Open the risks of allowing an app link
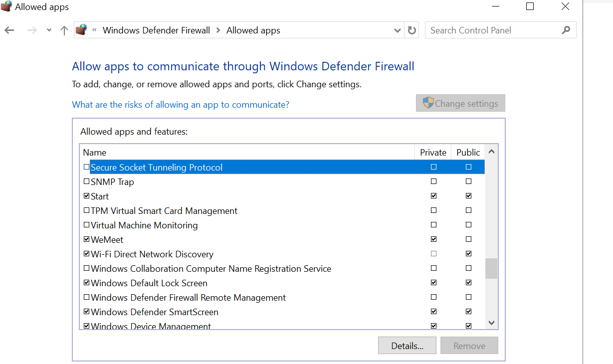Screen dimensions: 613x364 (181, 105)
